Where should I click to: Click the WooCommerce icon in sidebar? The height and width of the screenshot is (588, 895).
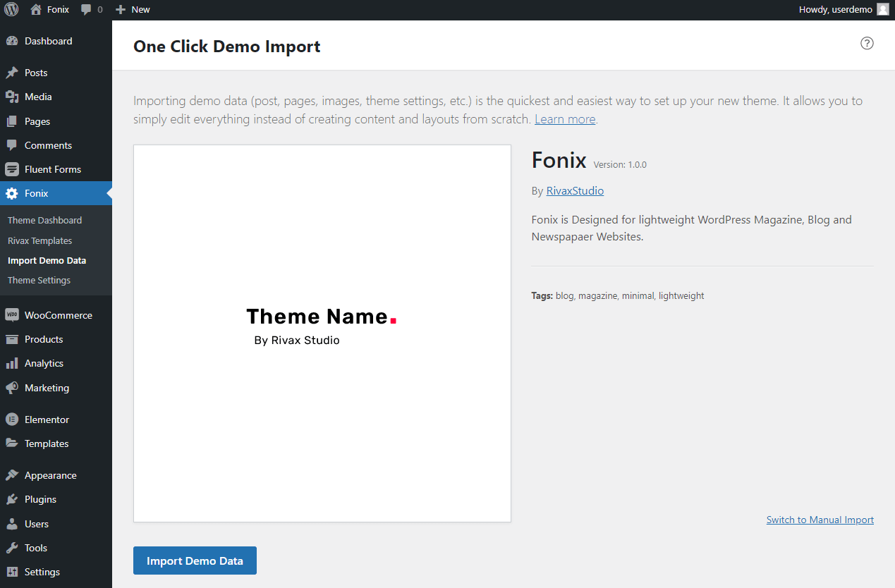coord(12,315)
